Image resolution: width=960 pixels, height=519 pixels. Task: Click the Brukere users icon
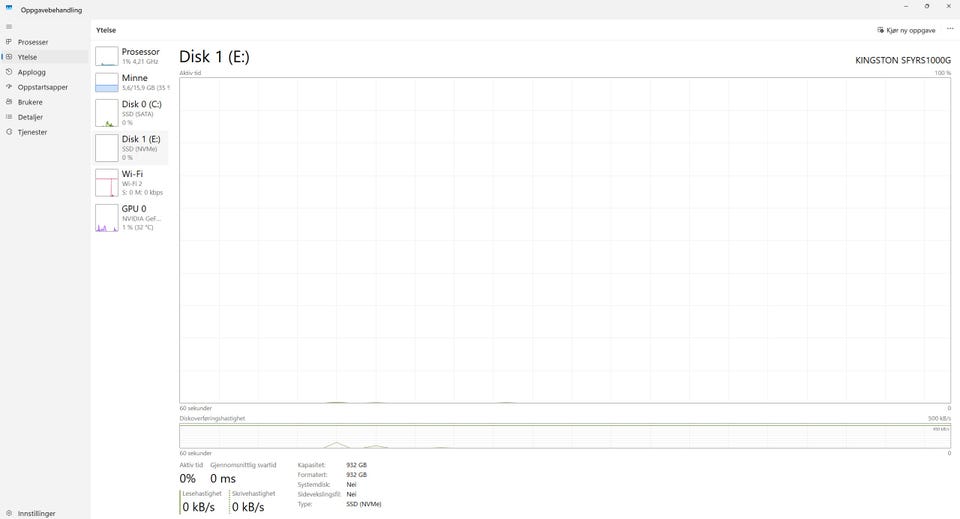pos(9,102)
